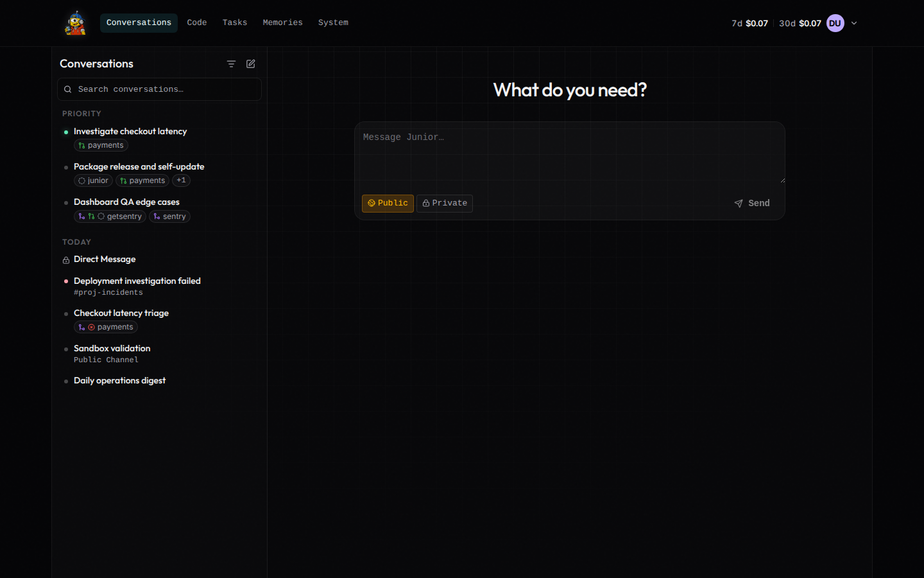Click the Public Channel label under Sandbox validation
Screen dimensions: 924x578
coord(106,360)
